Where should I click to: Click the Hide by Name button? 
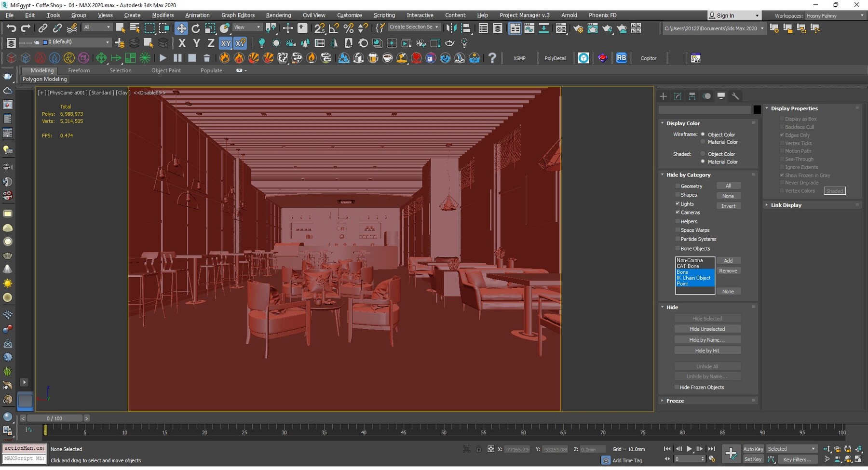(707, 339)
